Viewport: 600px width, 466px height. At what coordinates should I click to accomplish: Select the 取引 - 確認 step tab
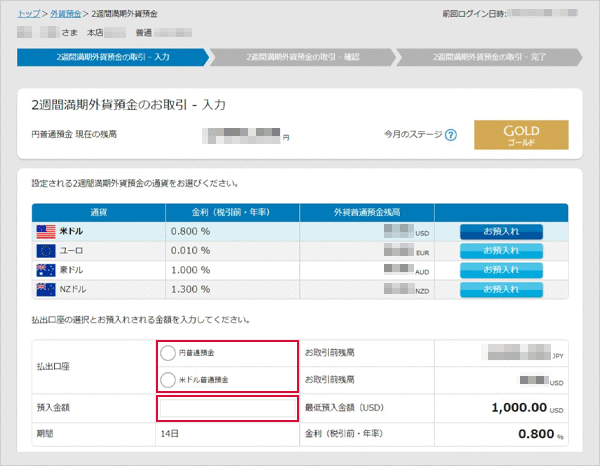[x=305, y=57]
